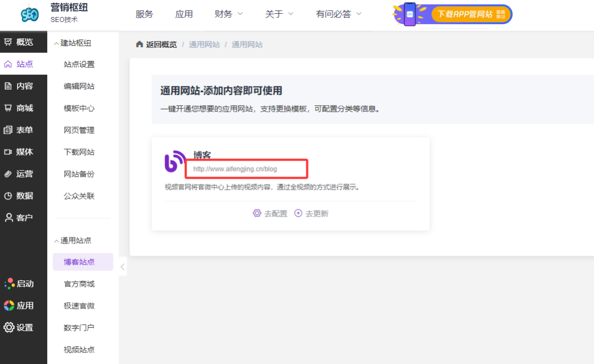Viewport: 594px width, 364px height.
Task: Click 营销枢纽 site title
Action: click(69, 8)
